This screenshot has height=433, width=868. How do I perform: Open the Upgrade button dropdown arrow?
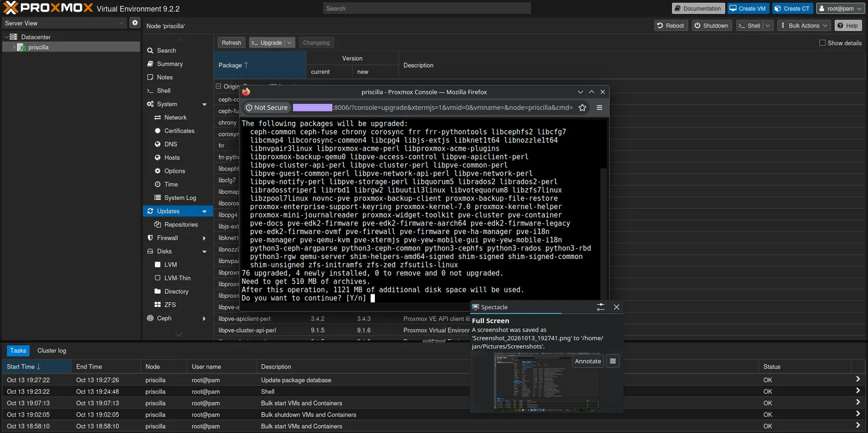289,43
